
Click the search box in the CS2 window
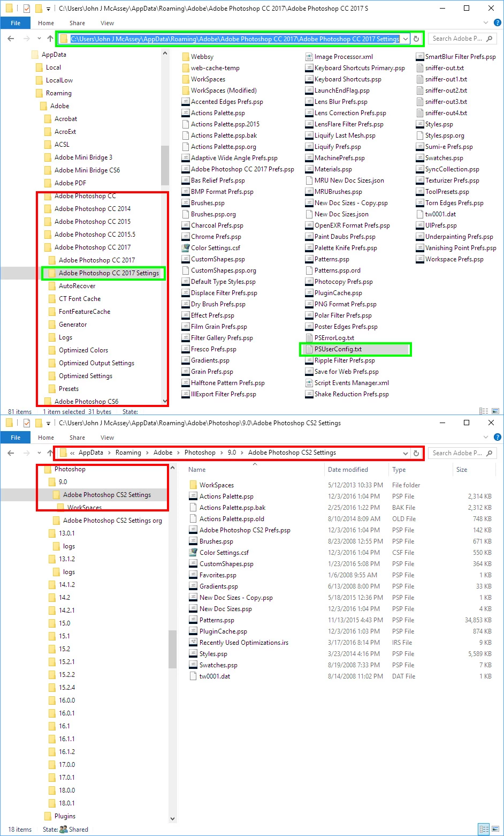pyautogui.click(x=462, y=453)
